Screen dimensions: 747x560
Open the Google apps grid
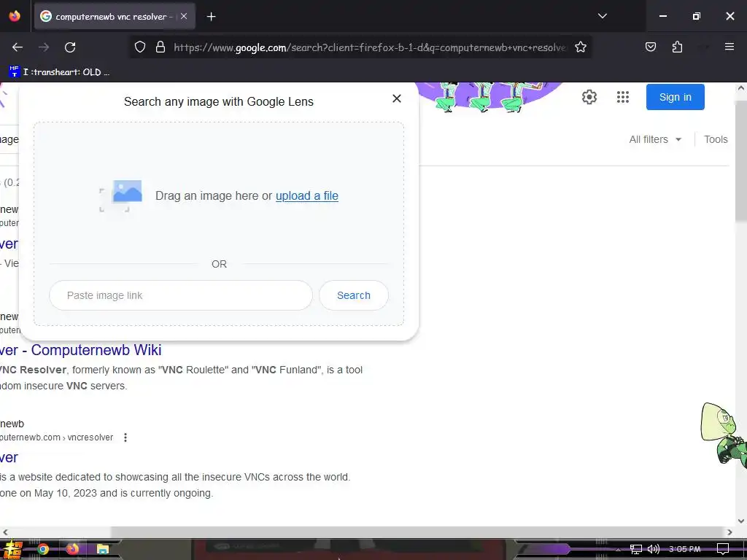623,97
